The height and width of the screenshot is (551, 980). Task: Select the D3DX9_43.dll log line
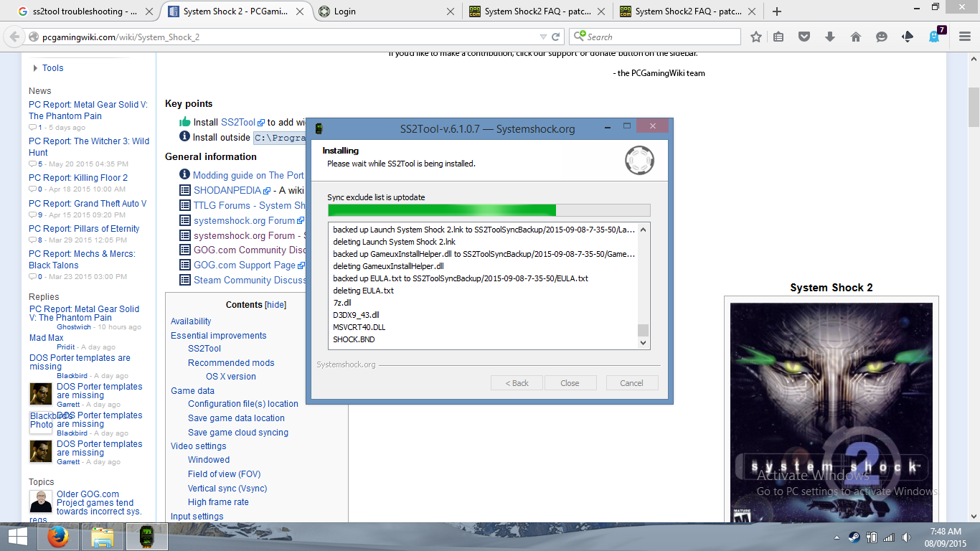click(x=356, y=315)
